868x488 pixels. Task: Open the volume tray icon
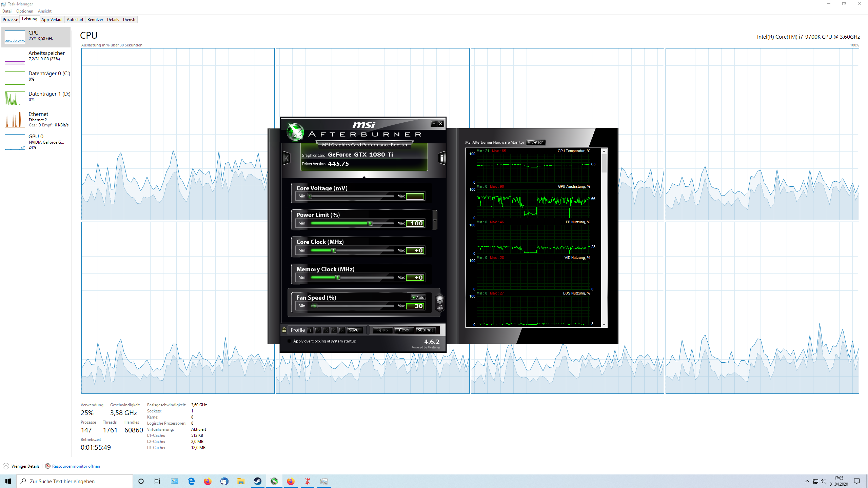click(823, 481)
